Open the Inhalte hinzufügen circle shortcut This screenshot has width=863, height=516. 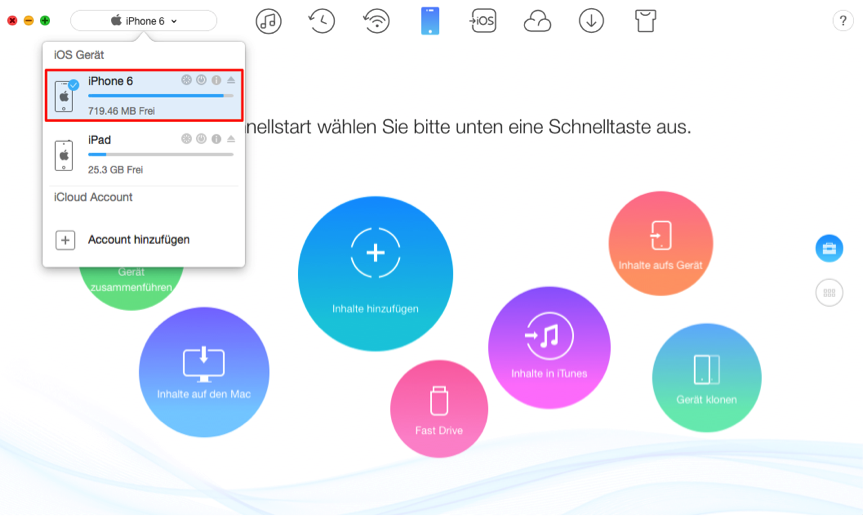(375, 273)
